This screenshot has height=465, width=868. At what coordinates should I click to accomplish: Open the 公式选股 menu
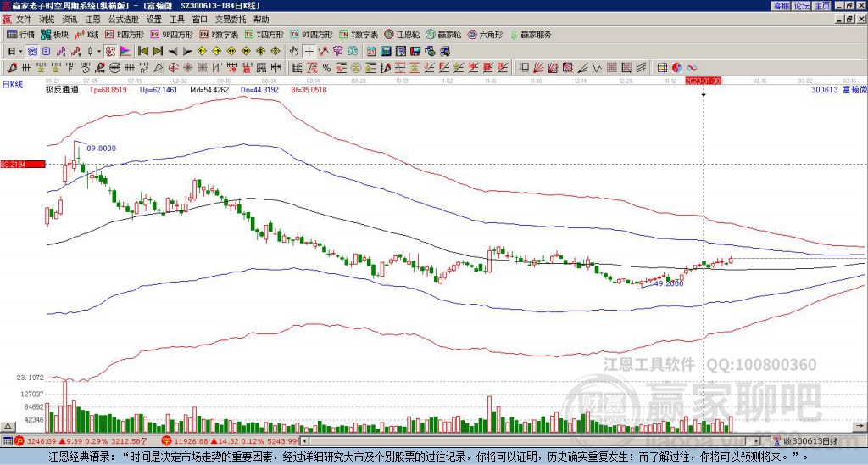tap(124, 19)
